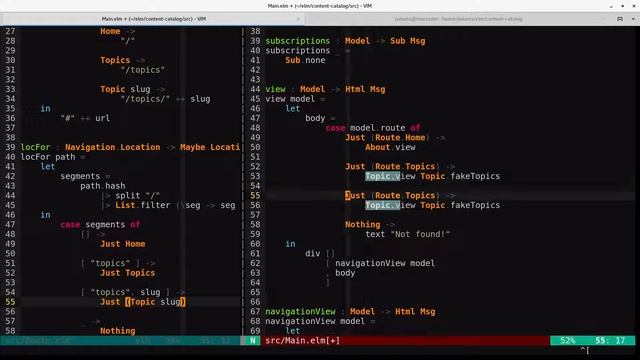The image size is (640, 360).
Task: Switch to the second terminal tab showing home path
Action: coord(458,19)
